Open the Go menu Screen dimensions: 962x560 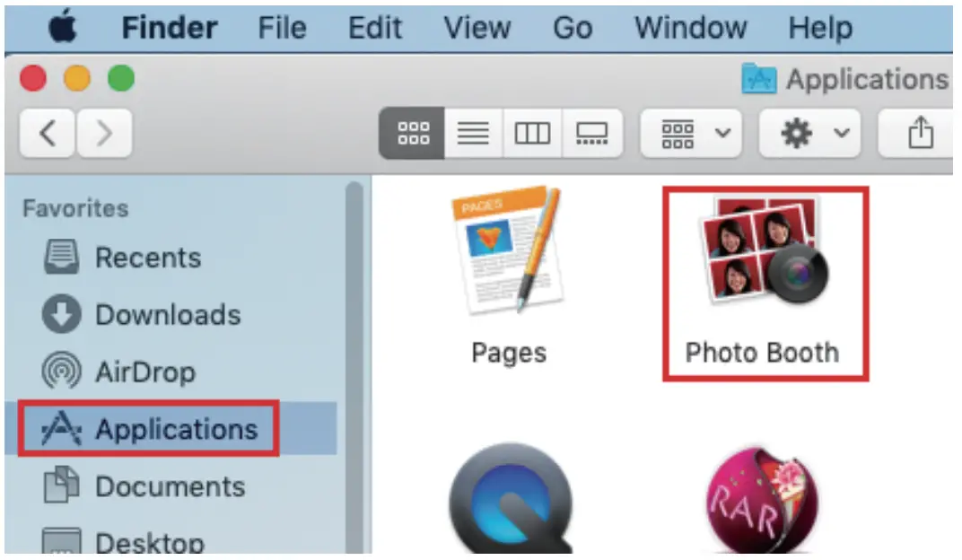coord(573,28)
